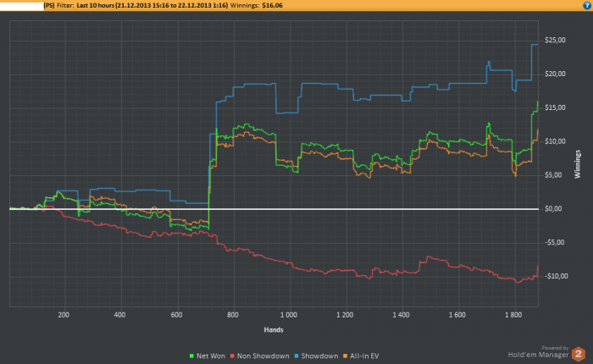
Task: Click the blue info icon in the header
Action: point(587,5)
